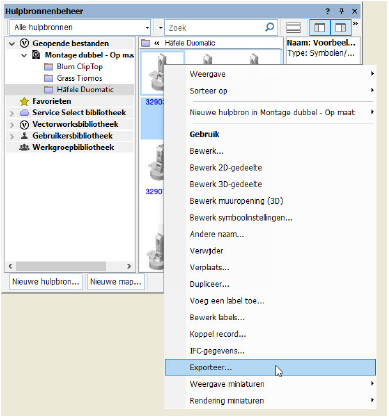Open Rendering miniaturen submenu
The image size is (389, 417).
[x=270, y=401]
